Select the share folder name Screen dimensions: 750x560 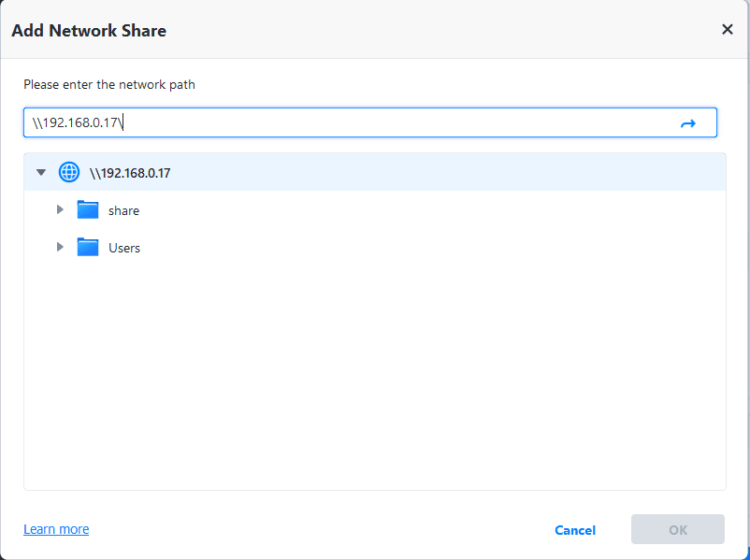123,210
